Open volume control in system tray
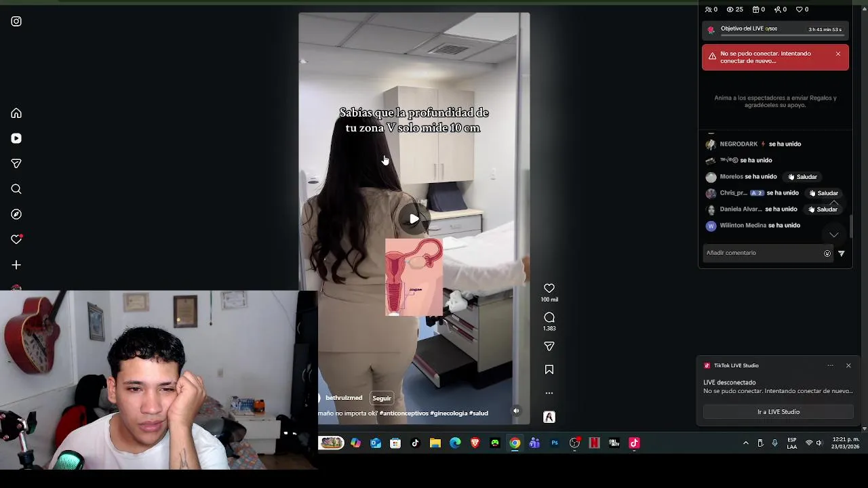Image resolution: width=868 pixels, height=488 pixels. point(819,443)
